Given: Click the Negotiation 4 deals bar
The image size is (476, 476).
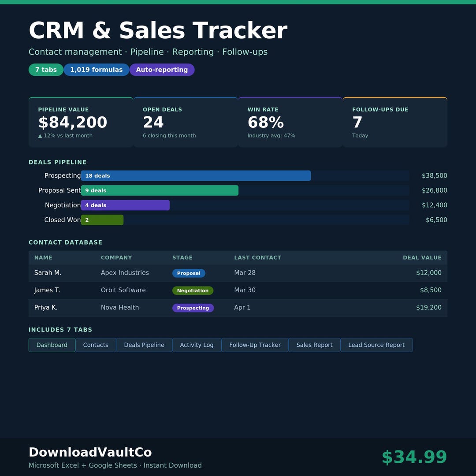Looking at the screenshot, I should pyautogui.click(x=125, y=205).
